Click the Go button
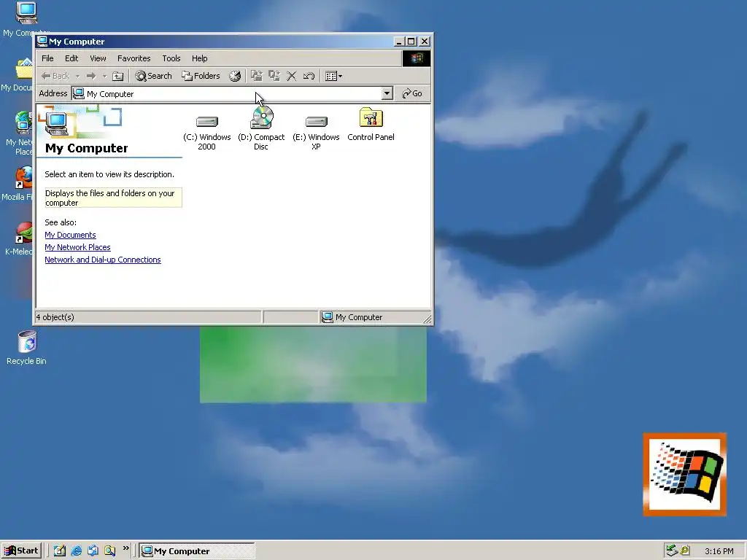Image resolution: width=747 pixels, height=560 pixels. click(412, 93)
